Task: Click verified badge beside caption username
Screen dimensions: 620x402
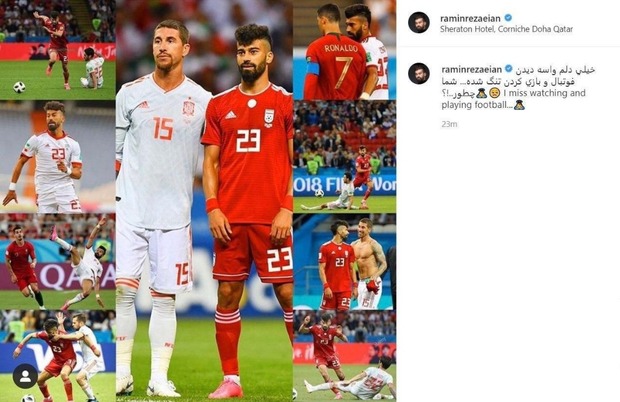Action: [509, 69]
